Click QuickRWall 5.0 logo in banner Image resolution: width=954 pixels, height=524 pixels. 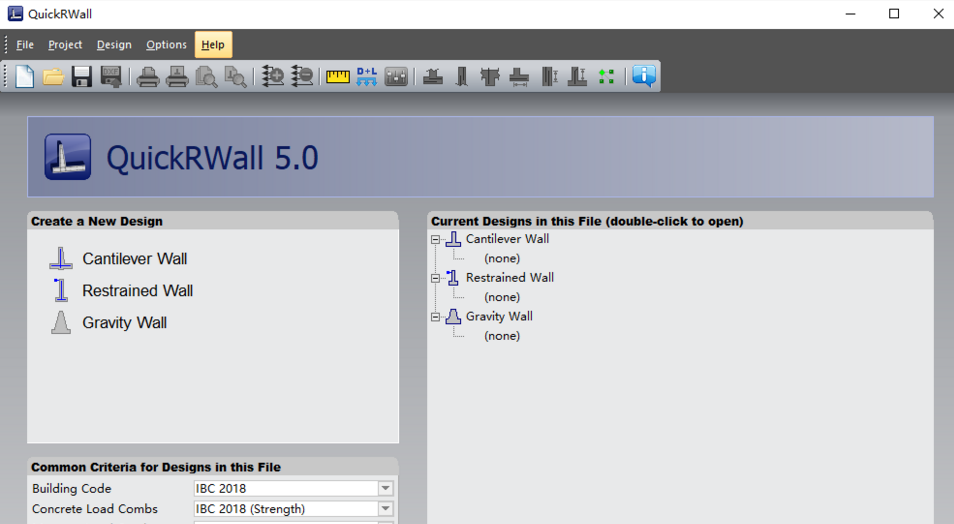point(68,157)
